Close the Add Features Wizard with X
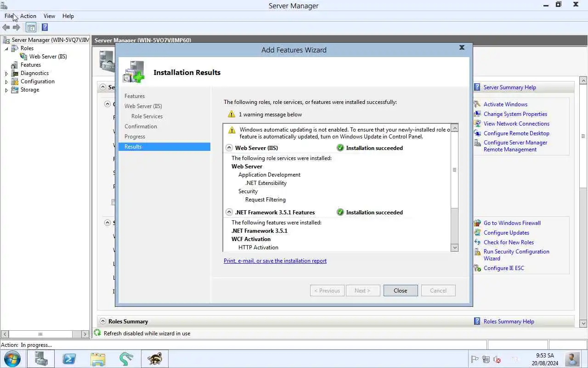588x368 pixels. (x=462, y=47)
